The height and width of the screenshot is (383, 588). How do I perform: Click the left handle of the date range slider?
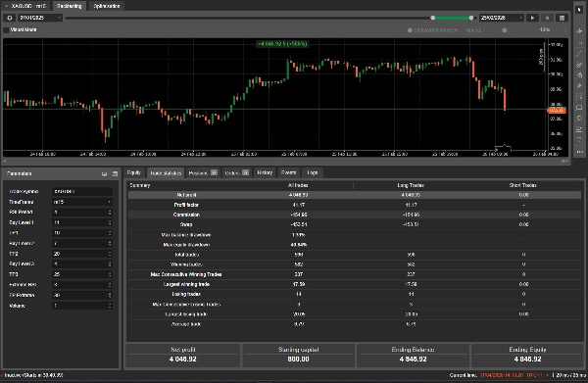click(433, 18)
